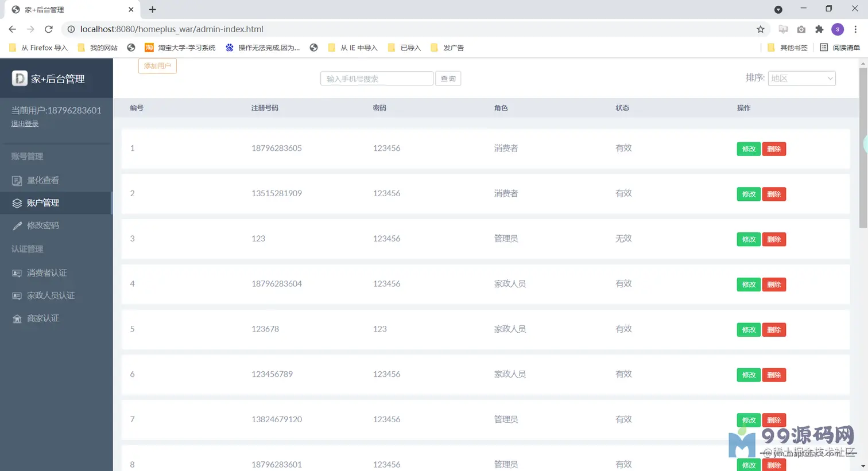Open the browser extensions puzzle icon
The height and width of the screenshot is (471, 868).
819,29
